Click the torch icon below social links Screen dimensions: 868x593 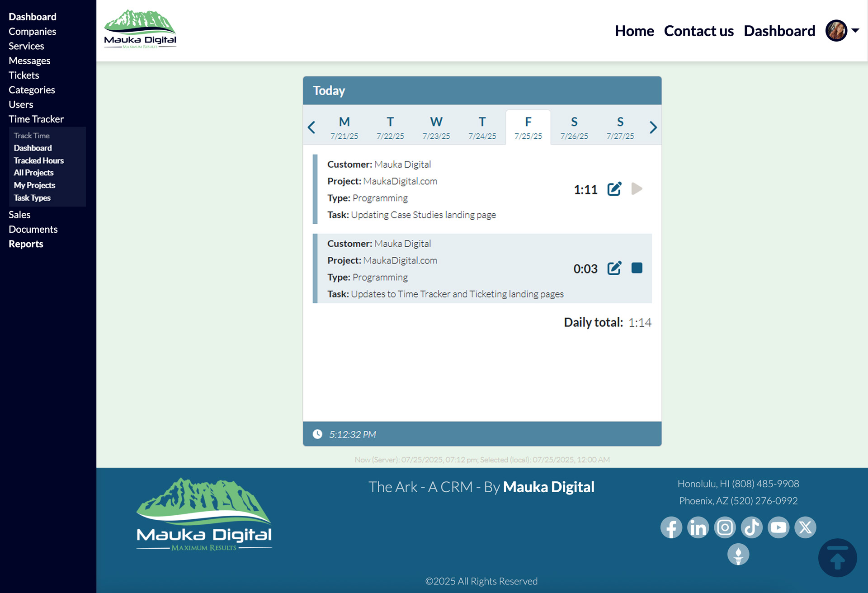point(738,554)
